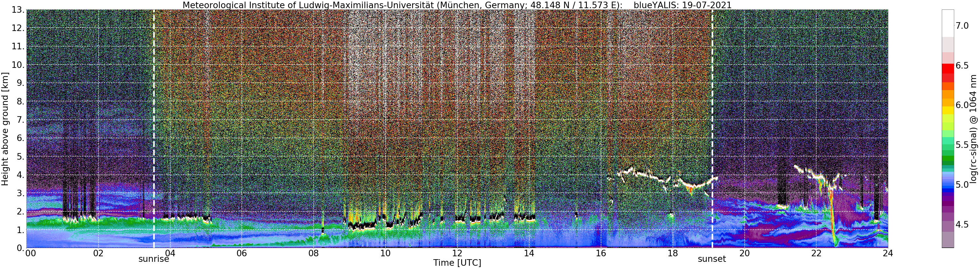Click the time tick label '14'
980x269 pixels.
[529, 253]
